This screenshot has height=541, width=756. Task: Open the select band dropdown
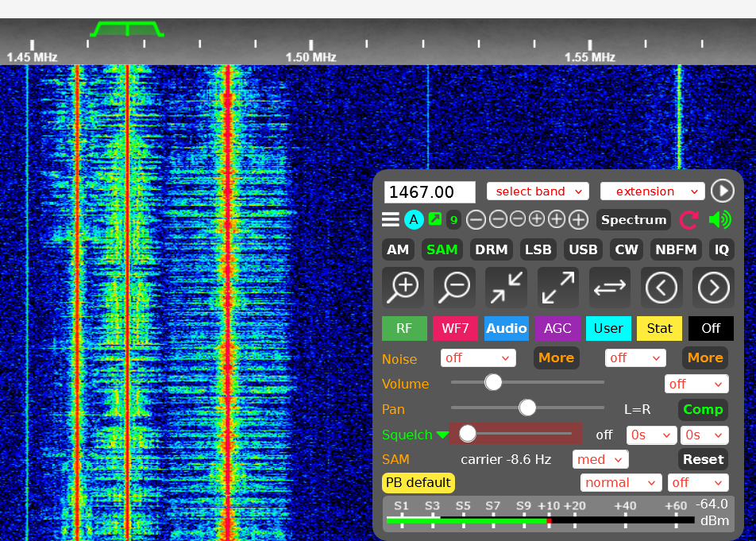pyautogui.click(x=538, y=191)
